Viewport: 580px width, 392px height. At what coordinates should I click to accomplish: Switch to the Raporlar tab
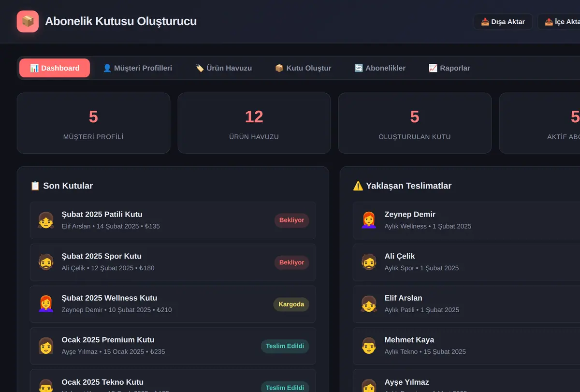(x=449, y=68)
